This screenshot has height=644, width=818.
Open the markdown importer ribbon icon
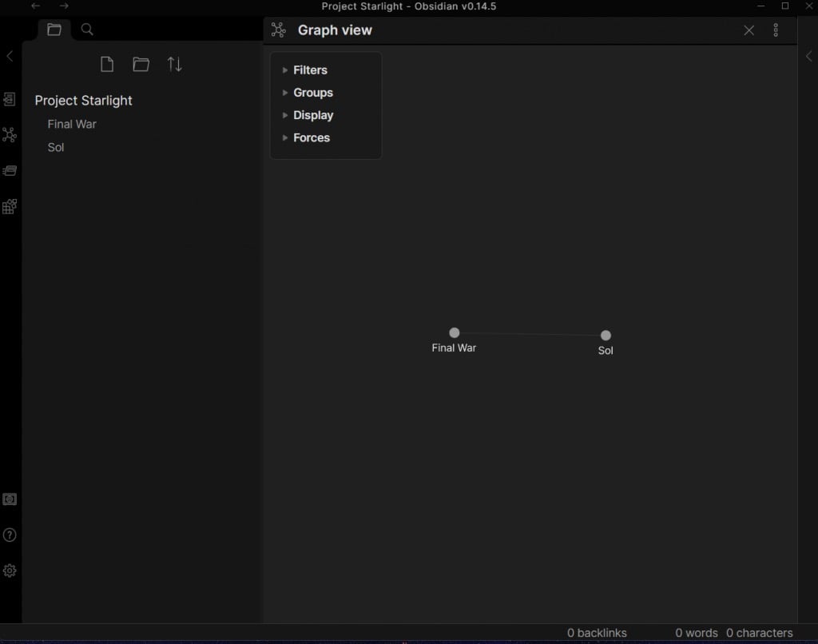click(10, 206)
